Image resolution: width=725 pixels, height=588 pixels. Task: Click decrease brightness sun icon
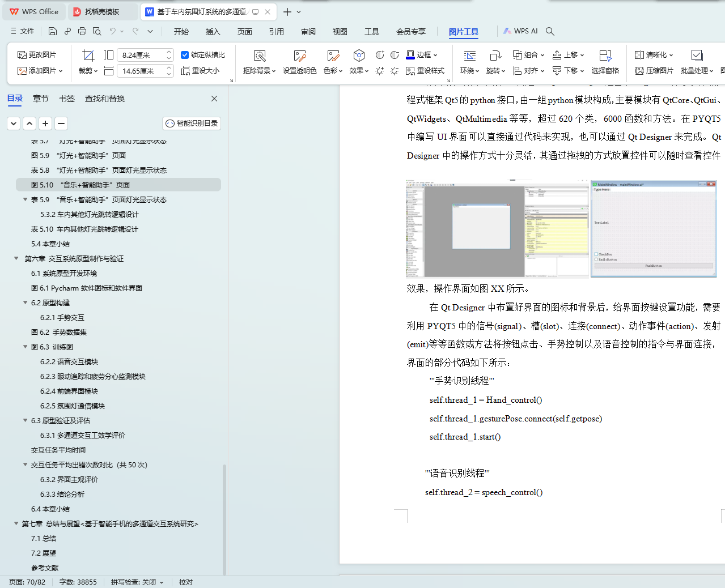tap(395, 71)
